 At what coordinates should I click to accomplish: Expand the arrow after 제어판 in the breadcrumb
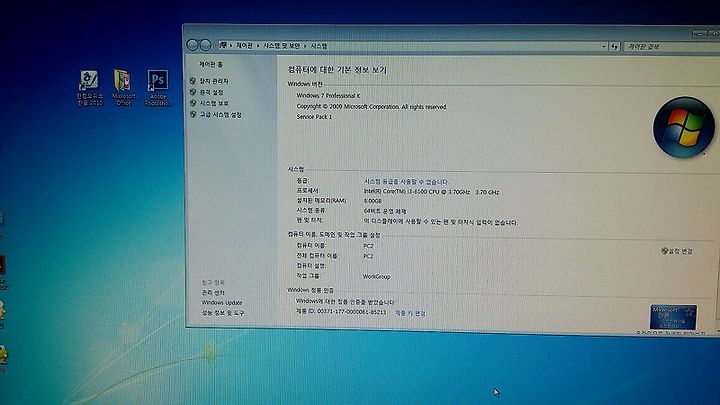[x=258, y=45]
